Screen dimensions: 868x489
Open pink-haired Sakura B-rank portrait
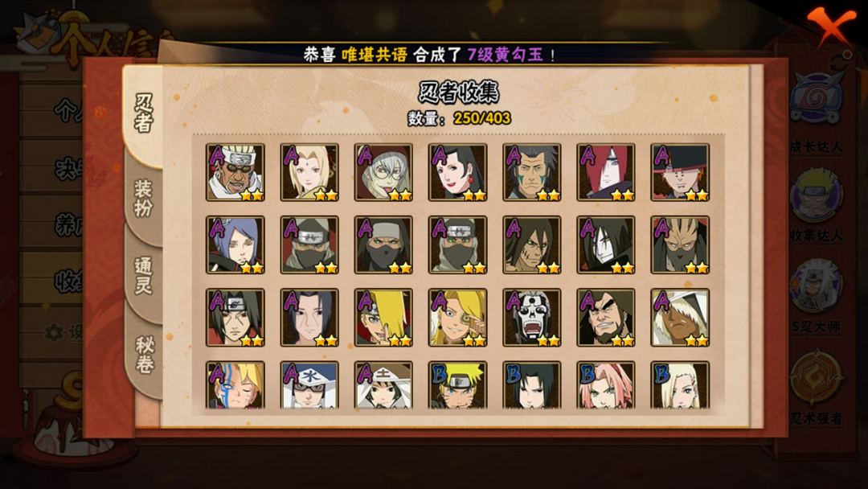tap(606, 385)
